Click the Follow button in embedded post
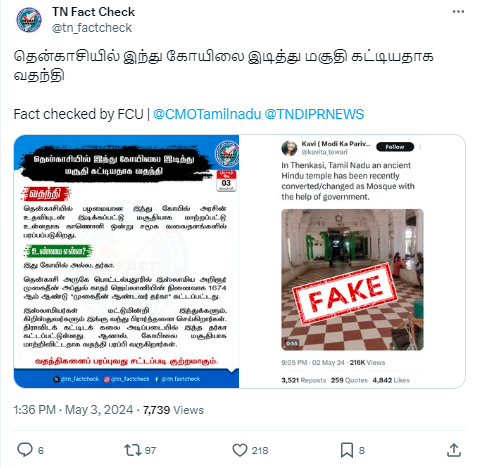This screenshot has width=477, height=468. [x=395, y=147]
